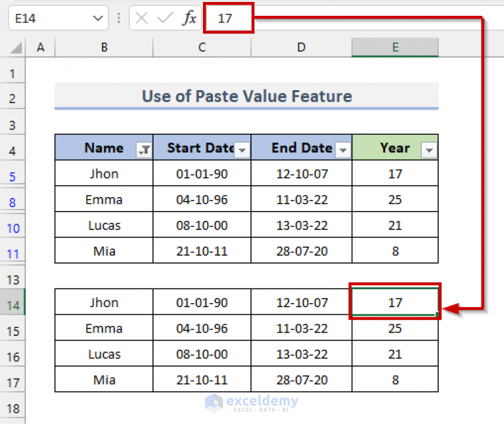
Task: Click the title cell Use of Paste Value Feature
Action: pos(246,97)
